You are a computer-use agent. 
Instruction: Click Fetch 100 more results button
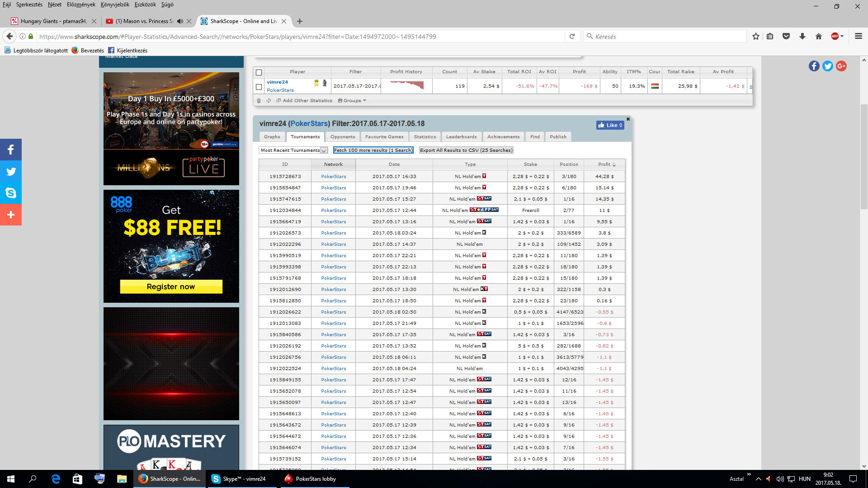click(373, 150)
